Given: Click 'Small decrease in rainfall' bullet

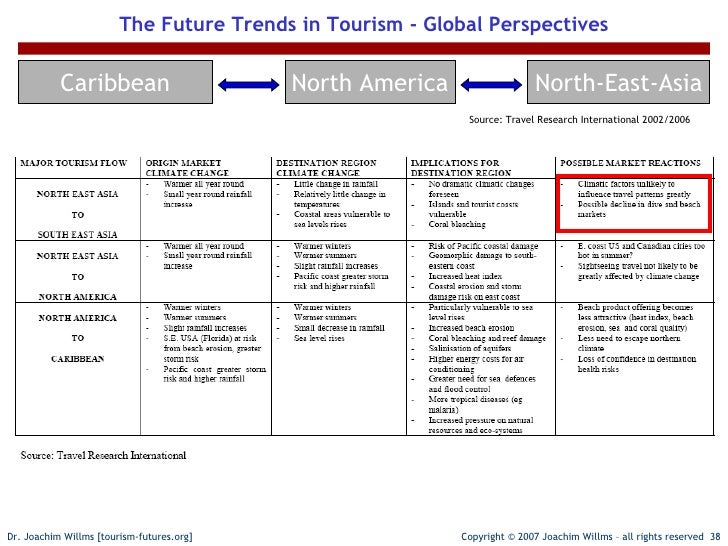Looking at the screenshot, I should tap(339, 328).
